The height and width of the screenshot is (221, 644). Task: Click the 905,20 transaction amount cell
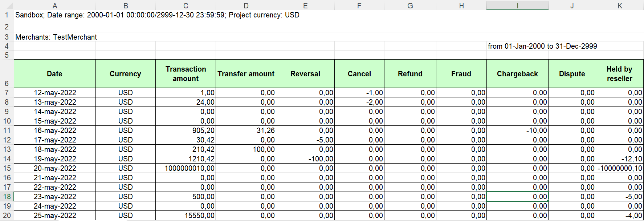tap(186, 130)
